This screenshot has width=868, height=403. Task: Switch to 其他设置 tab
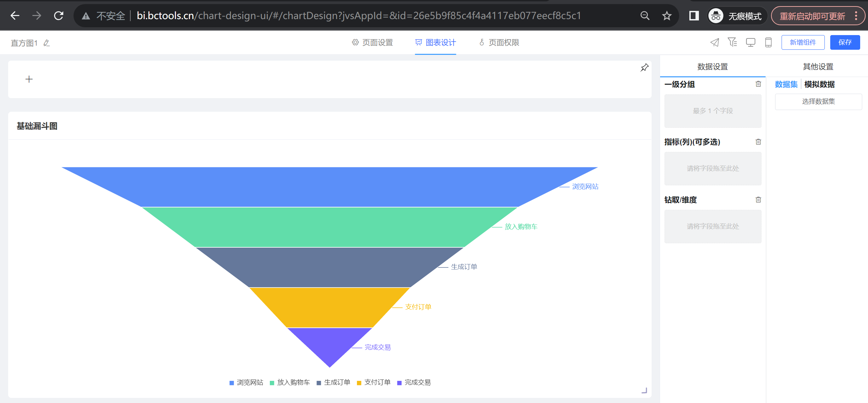coord(818,67)
